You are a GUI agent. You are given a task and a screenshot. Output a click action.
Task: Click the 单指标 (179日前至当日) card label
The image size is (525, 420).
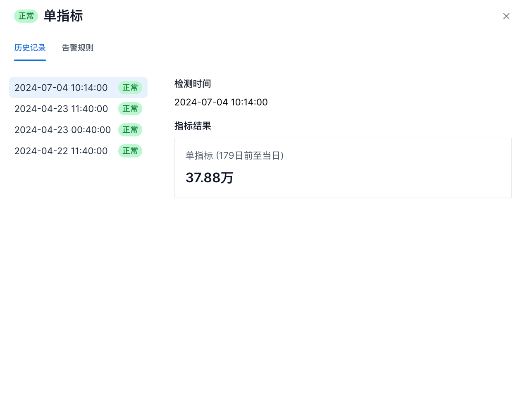pyautogui.click(x=234, y=156)
